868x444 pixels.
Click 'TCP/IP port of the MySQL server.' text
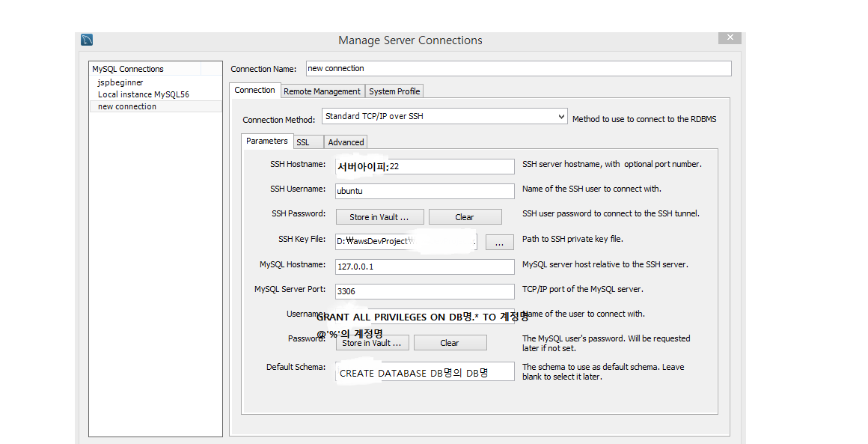tap(582, 289)
